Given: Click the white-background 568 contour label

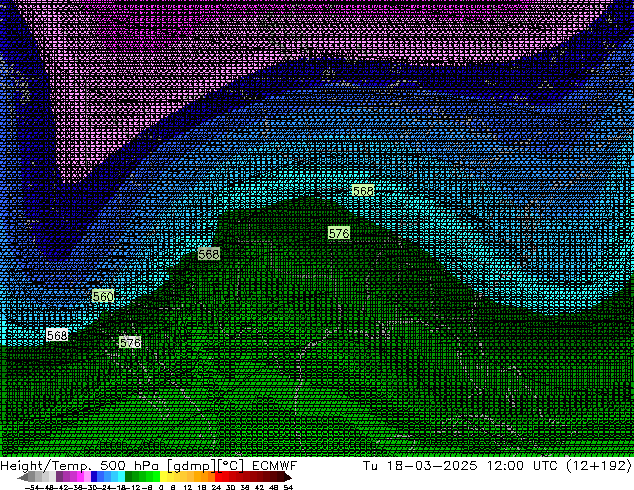Looking at the screenshot, I should [x=57, y=335].
